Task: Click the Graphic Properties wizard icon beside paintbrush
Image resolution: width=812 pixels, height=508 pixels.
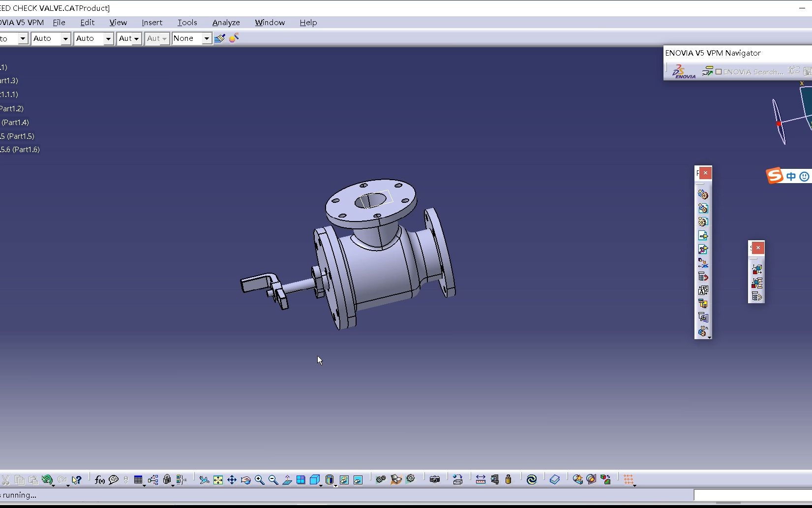Action: (x=234, y=38)
